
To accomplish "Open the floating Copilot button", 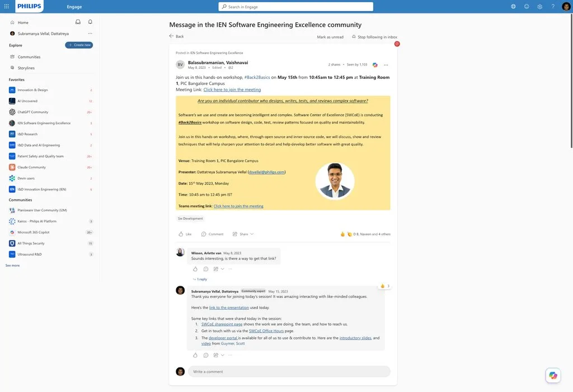I will (553, 375).
